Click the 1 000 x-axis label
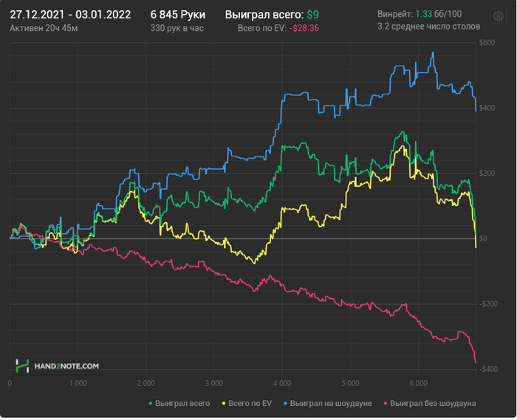Image resolution: width=517 pixels, height=420 pixels. 78,383
